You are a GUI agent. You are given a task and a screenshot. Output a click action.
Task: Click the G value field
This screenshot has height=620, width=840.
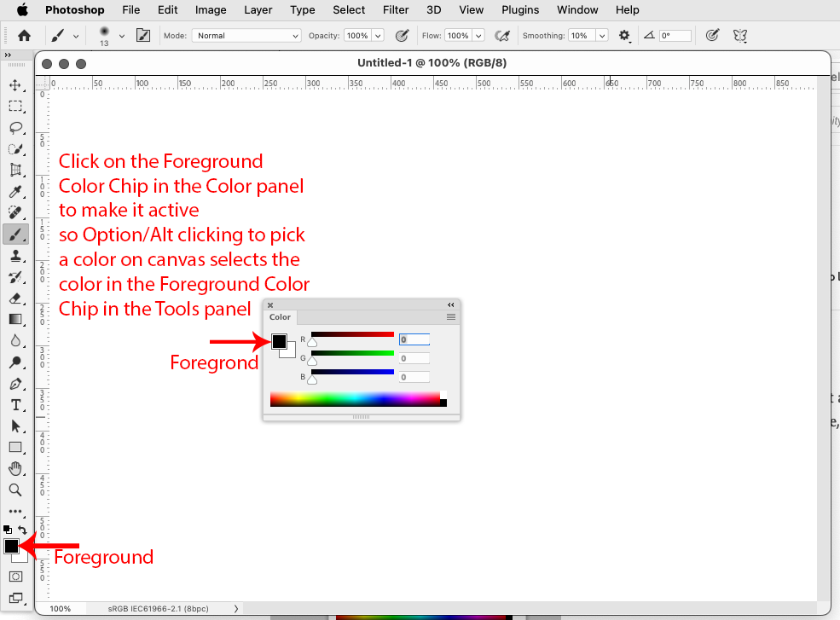(x=414, y=358)
